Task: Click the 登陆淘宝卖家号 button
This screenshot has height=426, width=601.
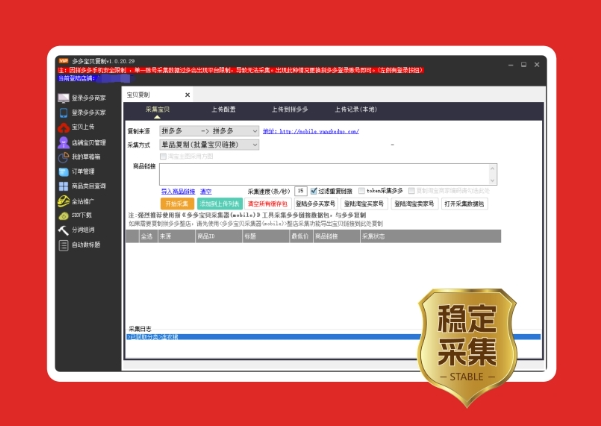Action: (414, 204)
